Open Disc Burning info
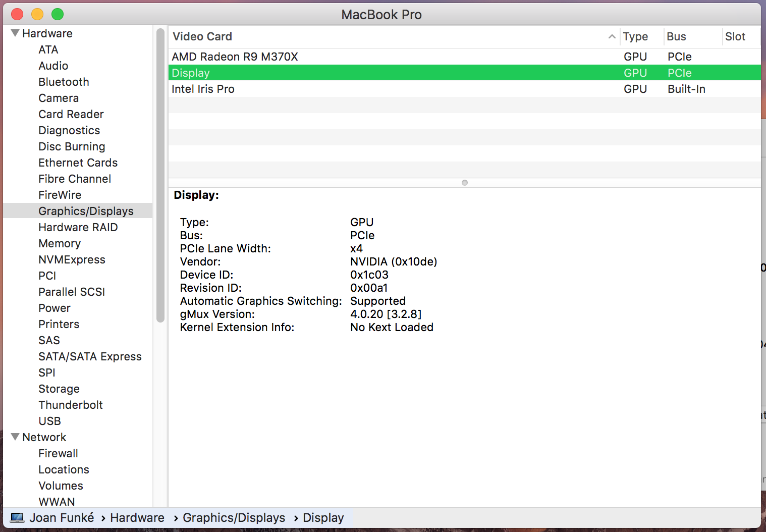 pyautogui.click(x=72, y=146)
